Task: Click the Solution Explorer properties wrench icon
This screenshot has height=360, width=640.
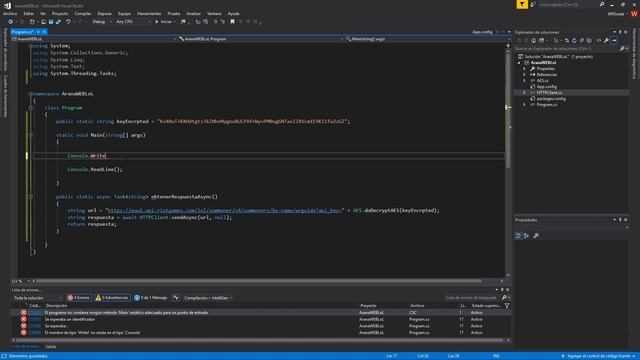Action: click(607, 40)
